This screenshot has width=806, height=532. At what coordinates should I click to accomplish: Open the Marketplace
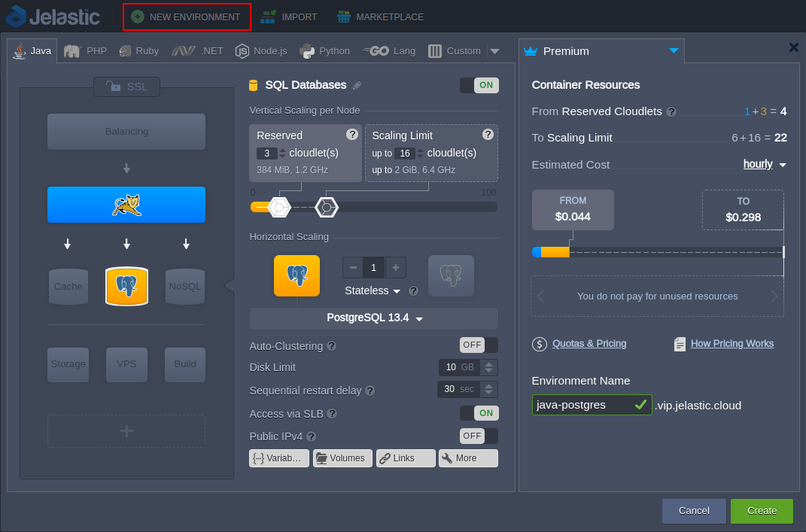pyautogui.click(x=380, y=17)
